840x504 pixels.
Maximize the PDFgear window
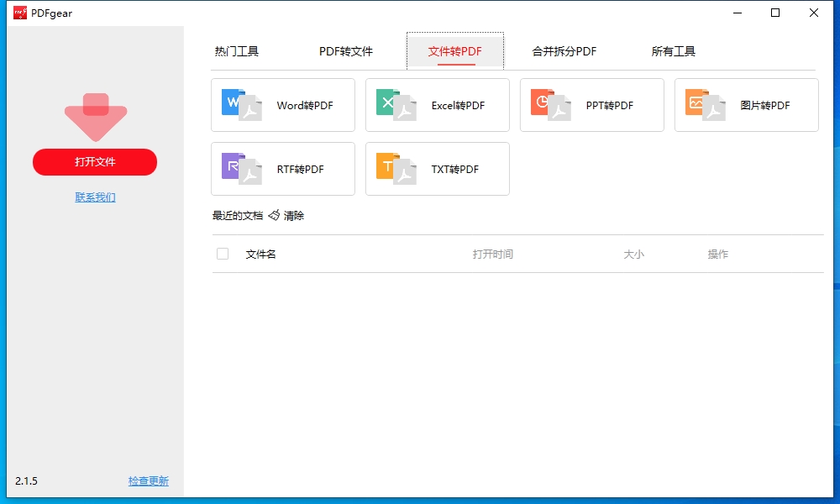tap(775, 13)
